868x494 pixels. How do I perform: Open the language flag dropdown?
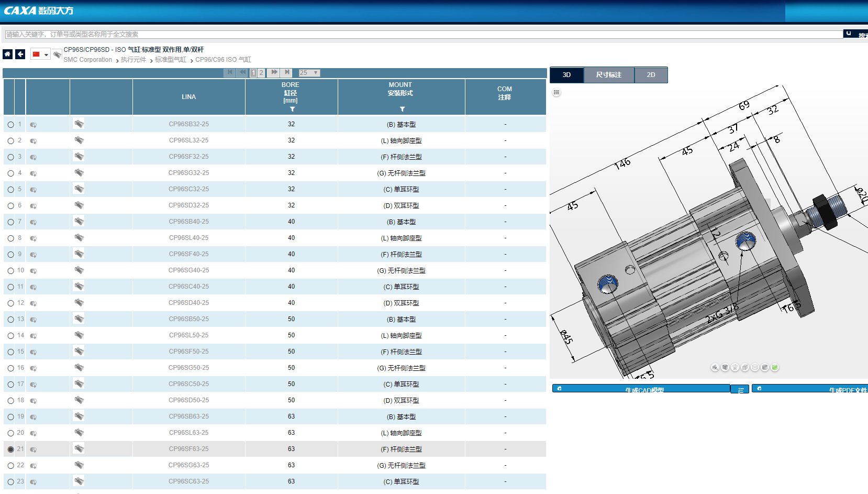click(40, 54)
